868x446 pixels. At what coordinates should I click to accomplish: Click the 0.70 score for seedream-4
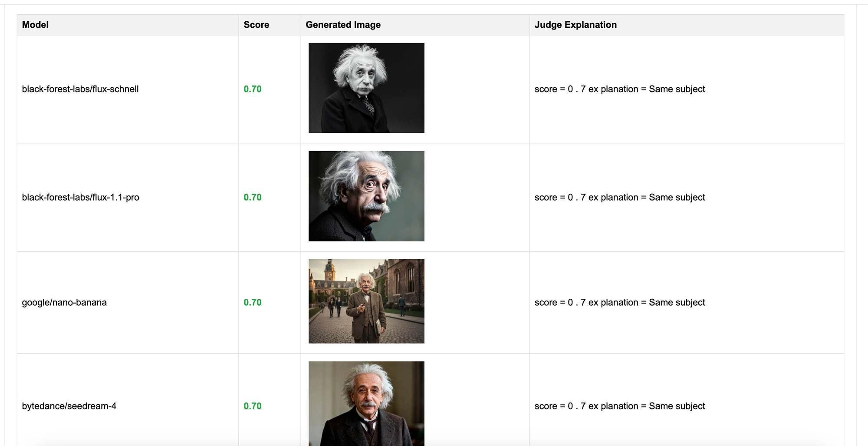tap(253, 406)
